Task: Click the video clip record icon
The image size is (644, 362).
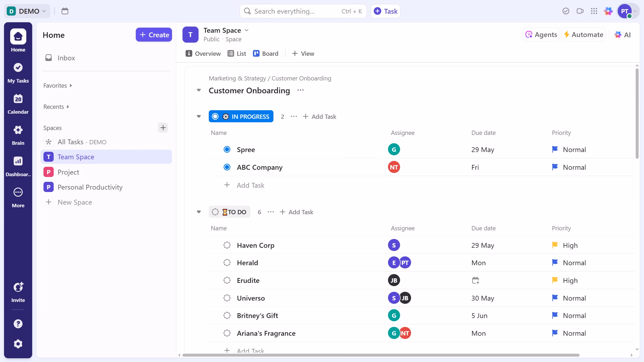Action: (x=580, y=11)
